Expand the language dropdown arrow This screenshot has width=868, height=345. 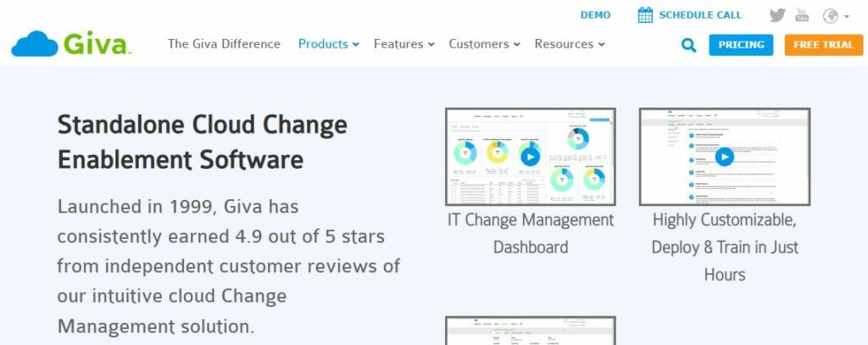(x=847, y=17)
